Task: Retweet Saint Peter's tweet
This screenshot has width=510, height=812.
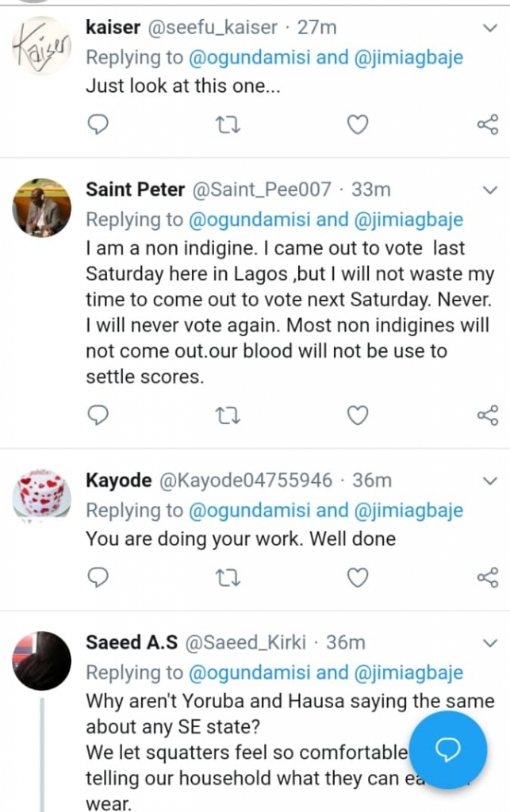Action: tap(228, 415)
